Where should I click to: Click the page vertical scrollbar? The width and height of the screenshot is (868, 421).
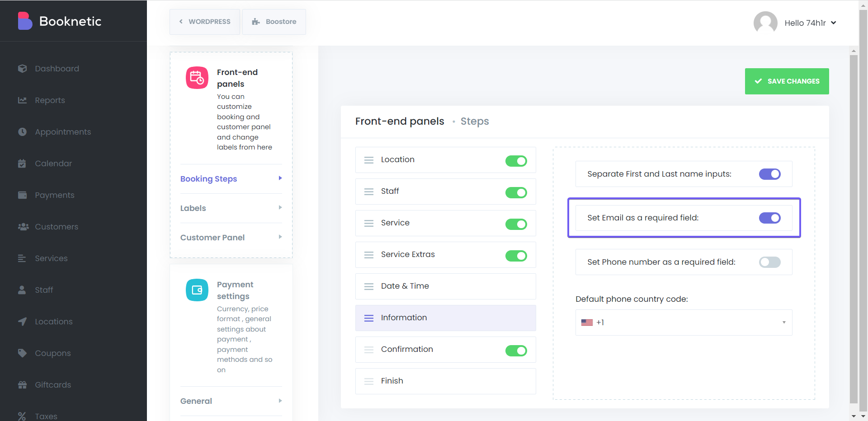(854, 226)
